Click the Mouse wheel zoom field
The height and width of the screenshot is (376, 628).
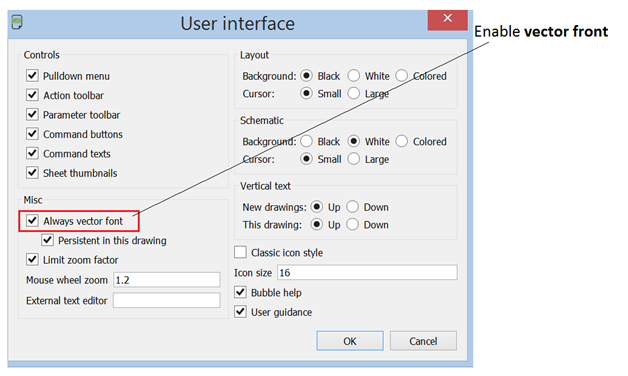(167, 280)
